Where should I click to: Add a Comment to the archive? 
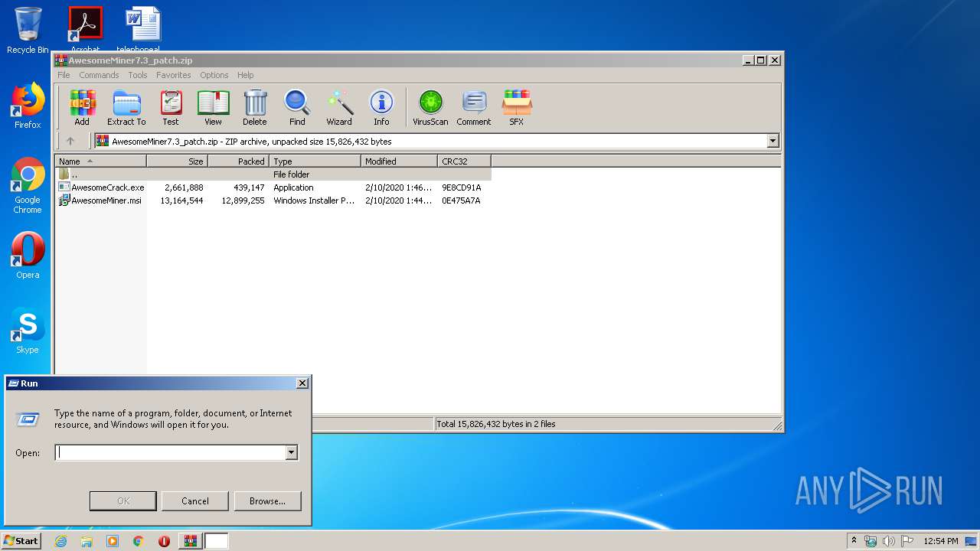(x=474, y=107)
